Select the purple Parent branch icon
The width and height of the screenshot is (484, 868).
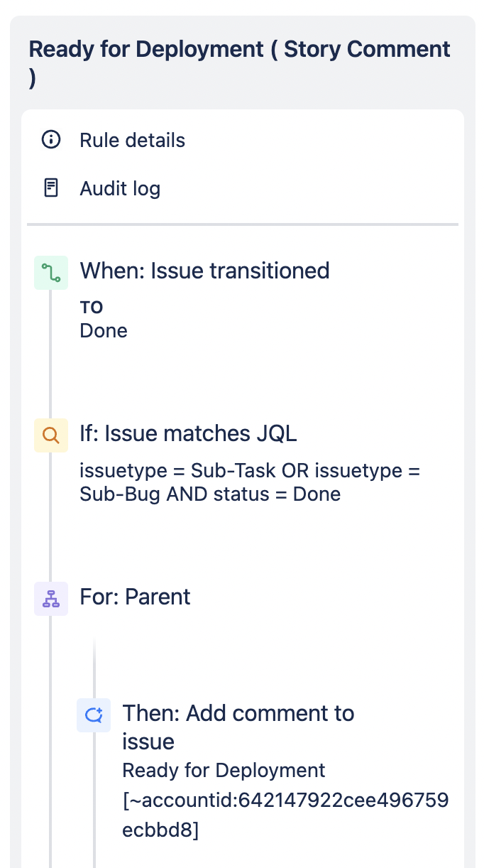[x=51, y=598]
